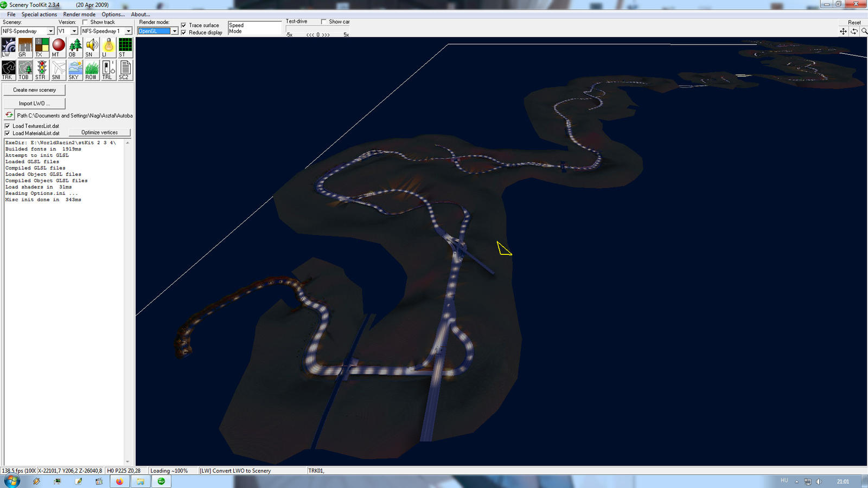Image resolution: width=868 pixels, height=488 pixels.
Task: Open the SNI airplane tool
Action: click(59, 70)
